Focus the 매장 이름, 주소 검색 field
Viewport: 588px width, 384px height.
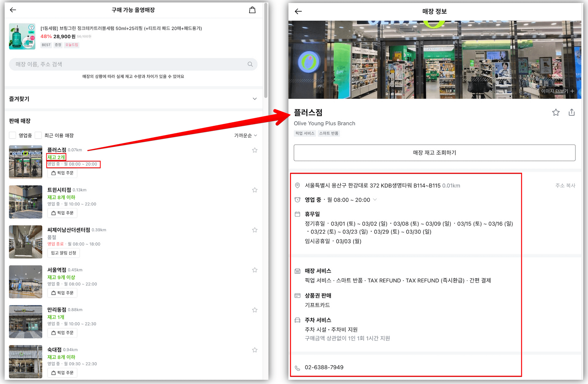point(133,64)
